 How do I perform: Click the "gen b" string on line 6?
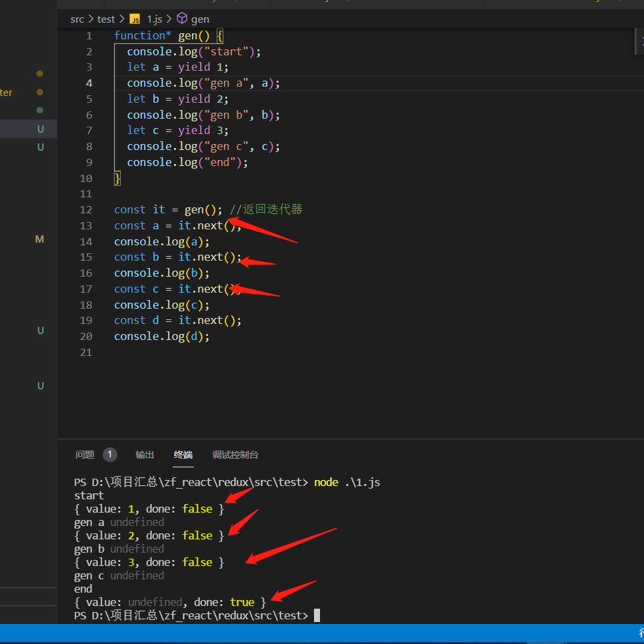click(x=227, y=115)
